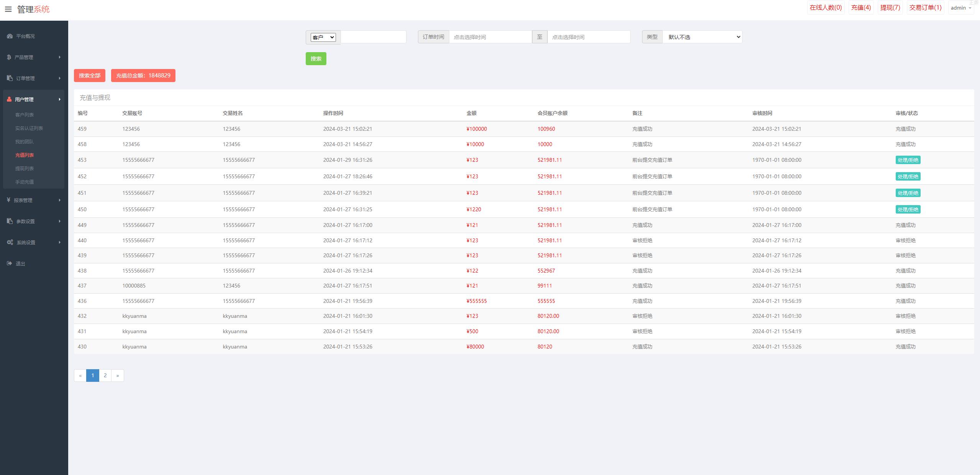
Task: Open 手动充值 in the sidebar
Action: 25,182
